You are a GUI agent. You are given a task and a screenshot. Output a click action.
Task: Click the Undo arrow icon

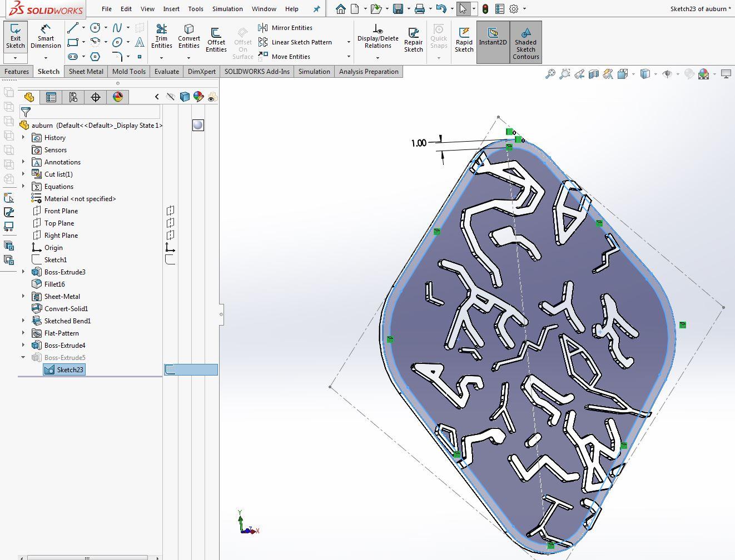(x=441, y=9)
